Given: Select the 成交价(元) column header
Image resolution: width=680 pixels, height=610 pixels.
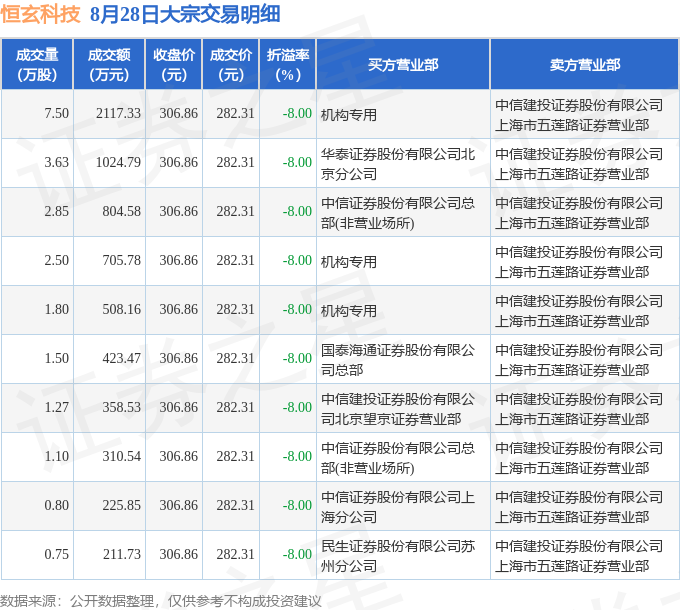Looking at the screenshot, I should point(231,65).
